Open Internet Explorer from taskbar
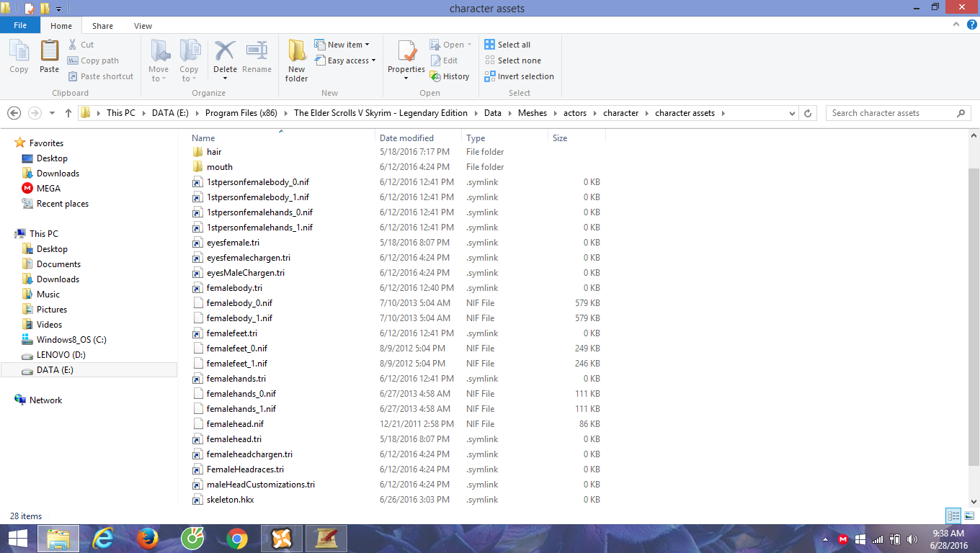Image resolution: width=980 pixels, height=553 pixels. point(104,538)
